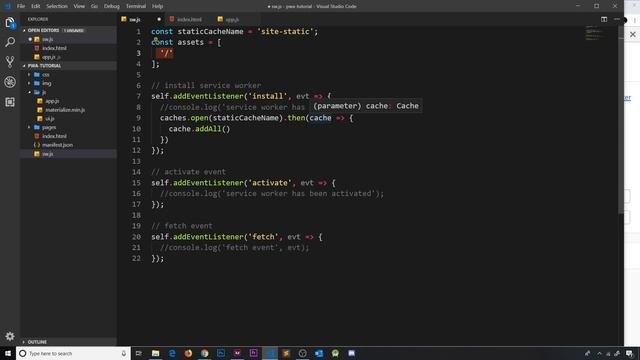640x360 pixels.
Task: Open the Action Center notifications icon
Action: click(x=629, y=353)
